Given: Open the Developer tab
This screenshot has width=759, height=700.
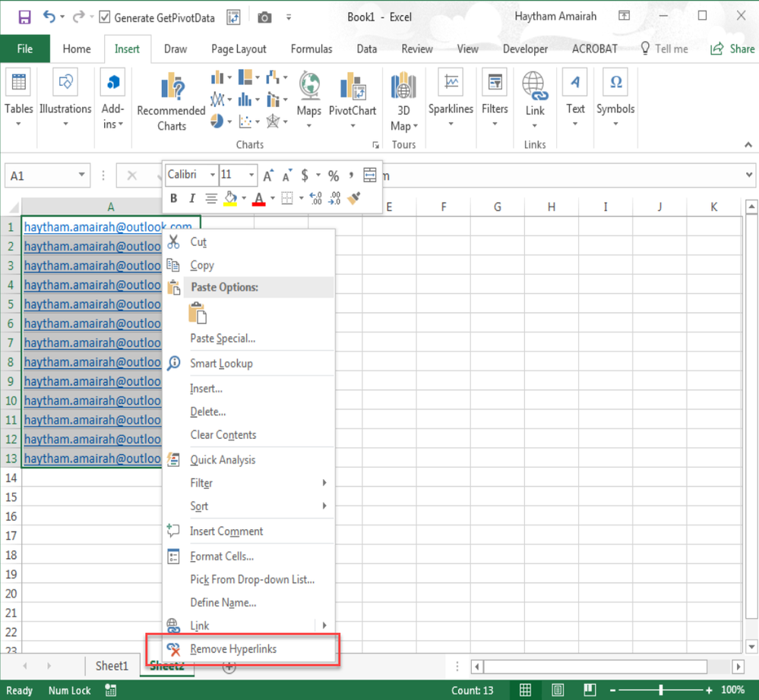Looking at the screenshot, I should 525,49.
